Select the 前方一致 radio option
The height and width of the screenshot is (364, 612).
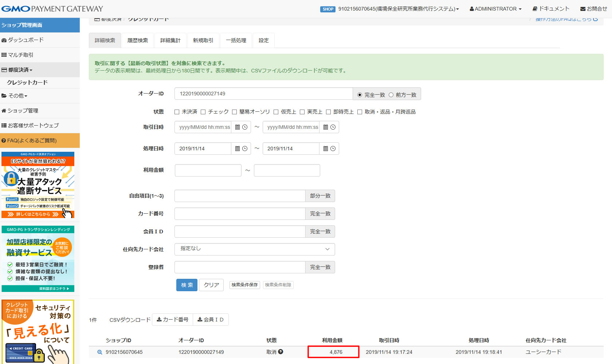391,95
